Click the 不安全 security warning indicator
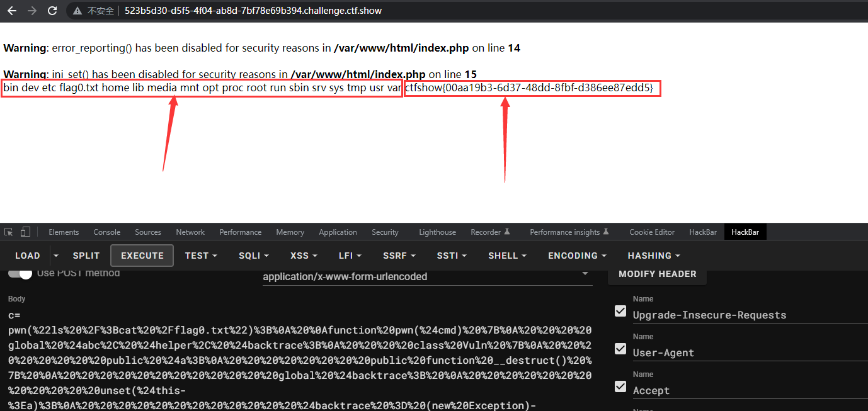 coord(94,10)
